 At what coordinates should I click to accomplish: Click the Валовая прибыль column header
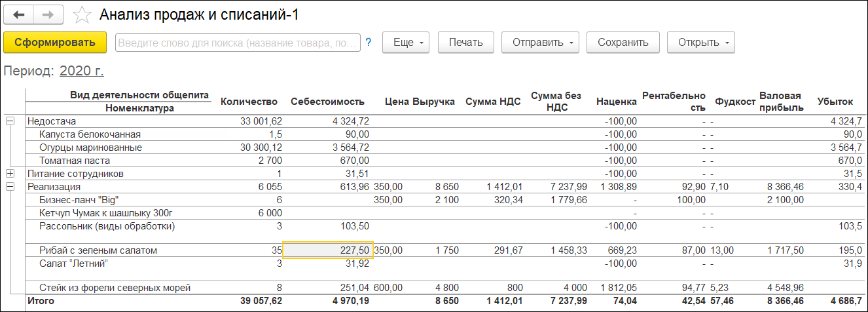[780, 102]
